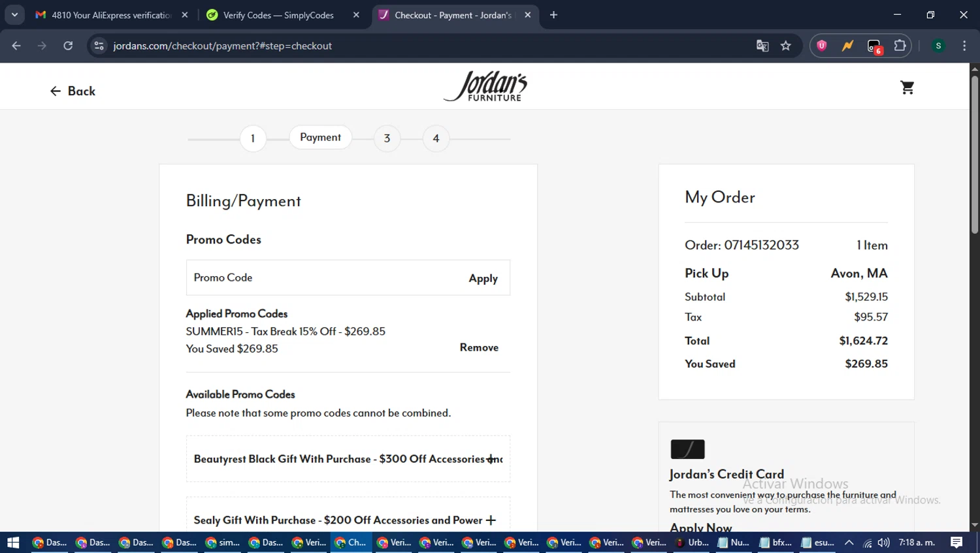Click the page vertical scrollbar thumb

pyautogui.click(x=974, y=155)
